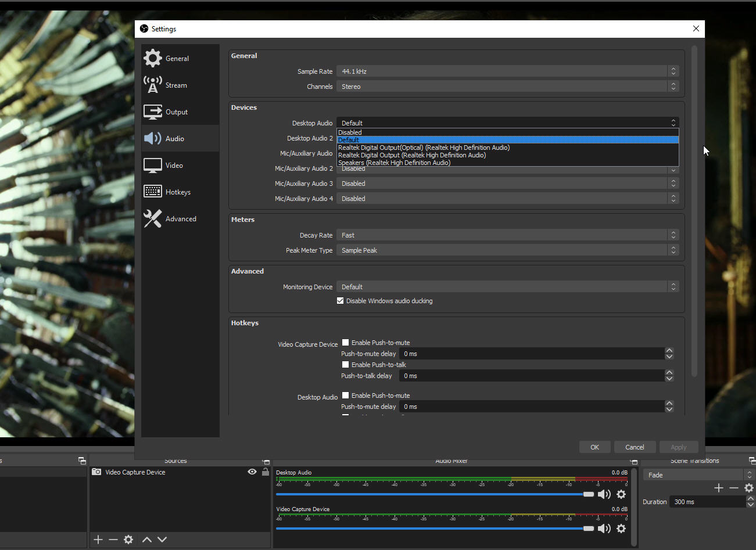Remove selected source with minus icon
This screenshot has height=550, width=756.
click(113, 540)
